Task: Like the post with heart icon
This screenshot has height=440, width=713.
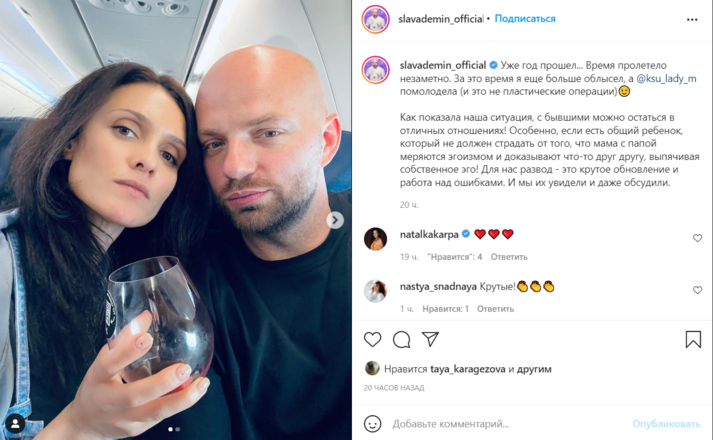Action: pos(372,340)
